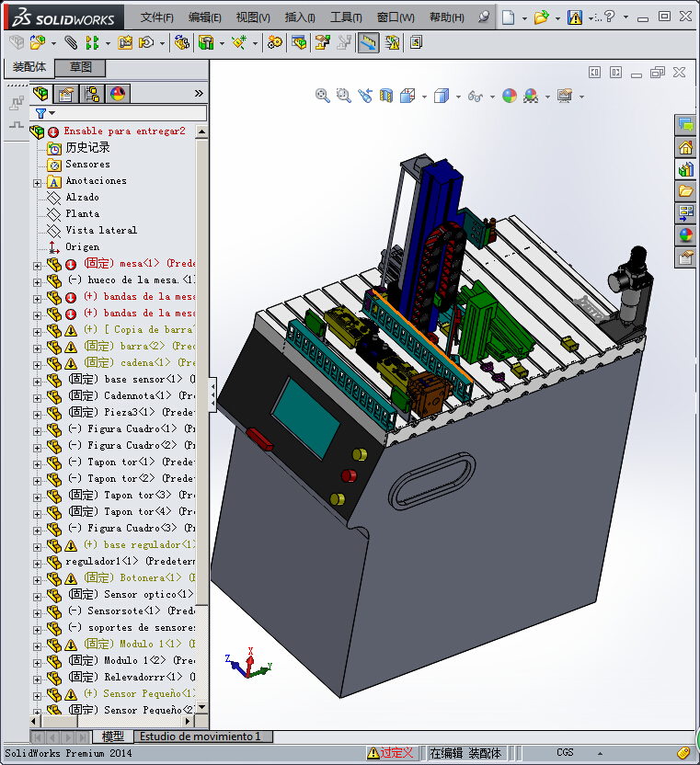Click Zoom to Area icon
The height and width of the screenshot is (765, 700).
344,95
